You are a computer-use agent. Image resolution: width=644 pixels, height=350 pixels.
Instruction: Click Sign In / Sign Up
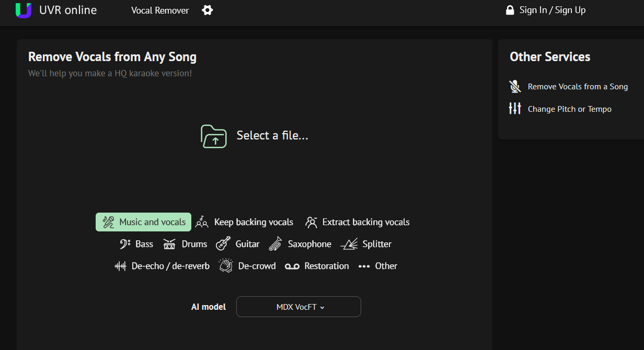pyautogui.click(x=546, y=10)
